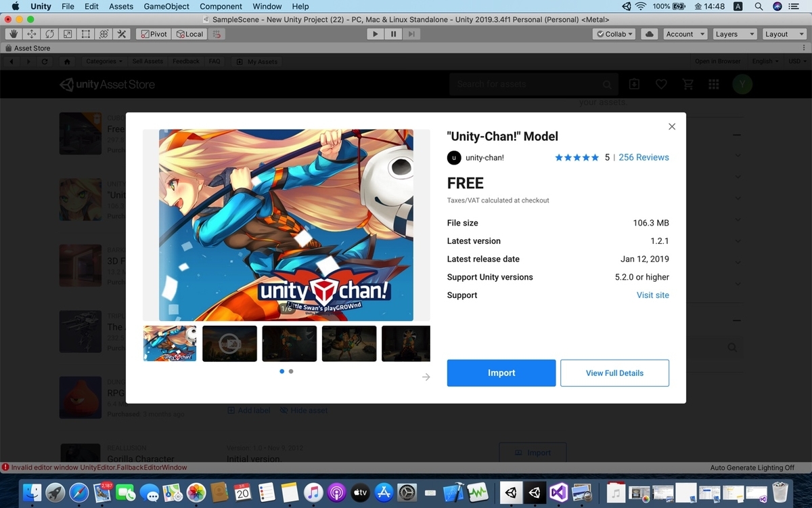Open the Collab dropdown

click(614, 34)
